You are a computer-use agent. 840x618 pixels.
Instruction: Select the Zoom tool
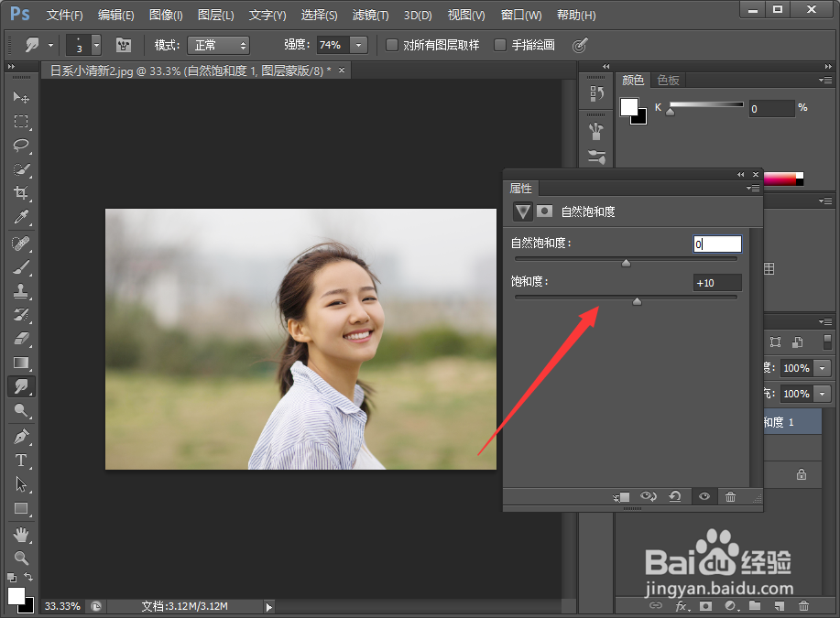pyautogui.click(x=21, y=558)
